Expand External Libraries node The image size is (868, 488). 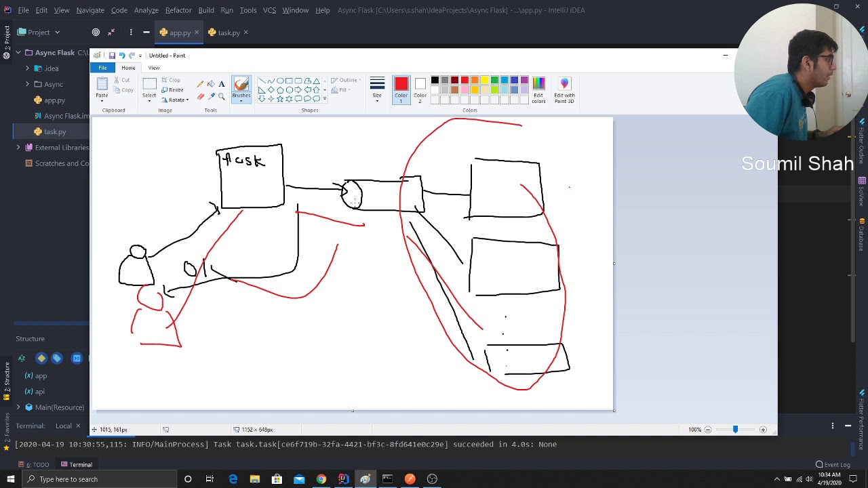(18, 147)
